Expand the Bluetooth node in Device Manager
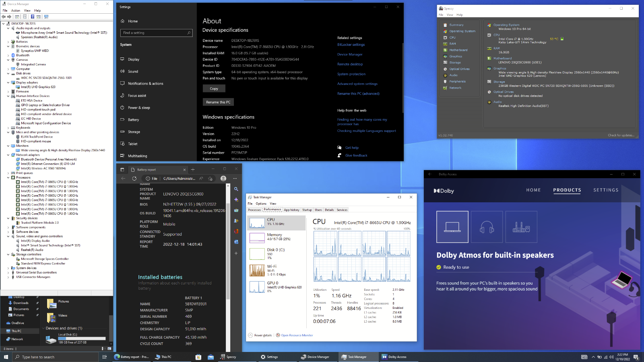 (8, 56)
